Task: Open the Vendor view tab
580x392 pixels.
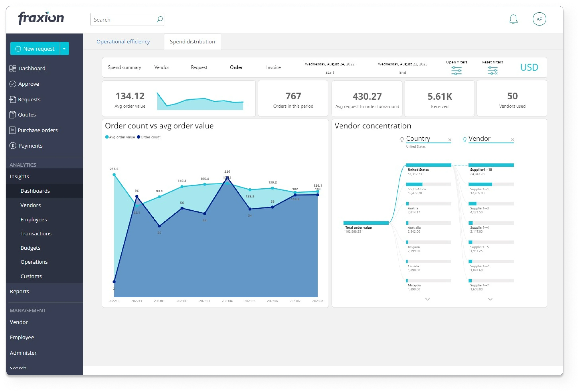Action: pyautogui.click(x=161, y=67)
